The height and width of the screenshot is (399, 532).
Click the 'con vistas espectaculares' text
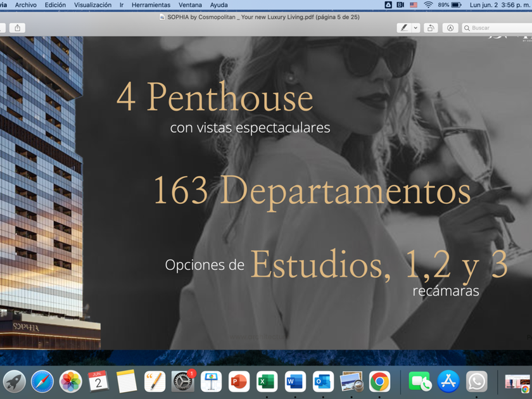(x=250, y=128)
